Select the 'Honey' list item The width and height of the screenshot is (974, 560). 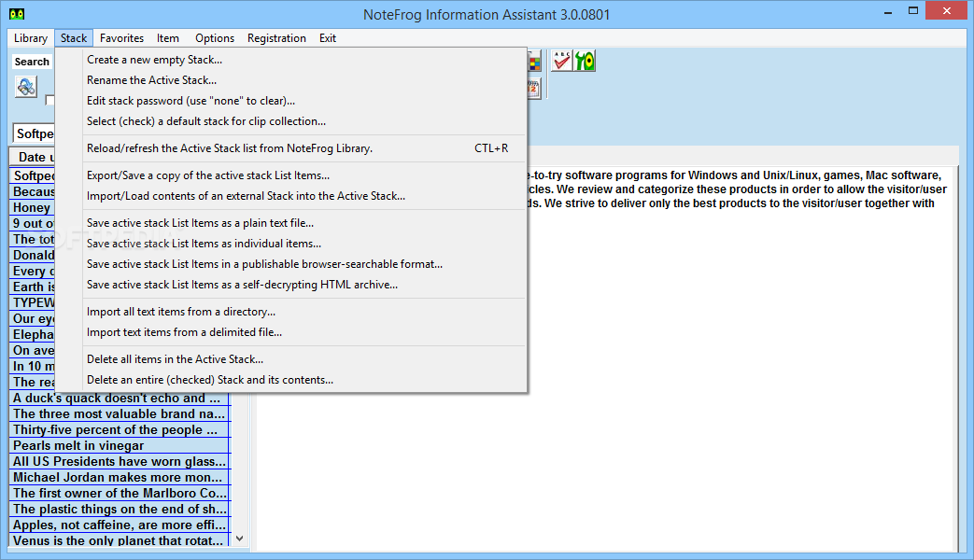tap(33, 208)
